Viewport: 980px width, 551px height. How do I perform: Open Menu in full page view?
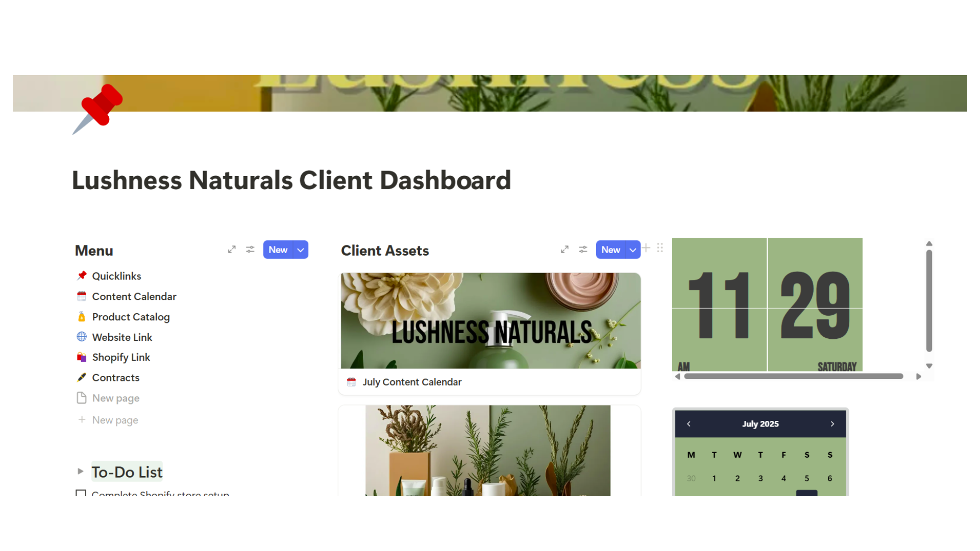[x=232, y=249]
